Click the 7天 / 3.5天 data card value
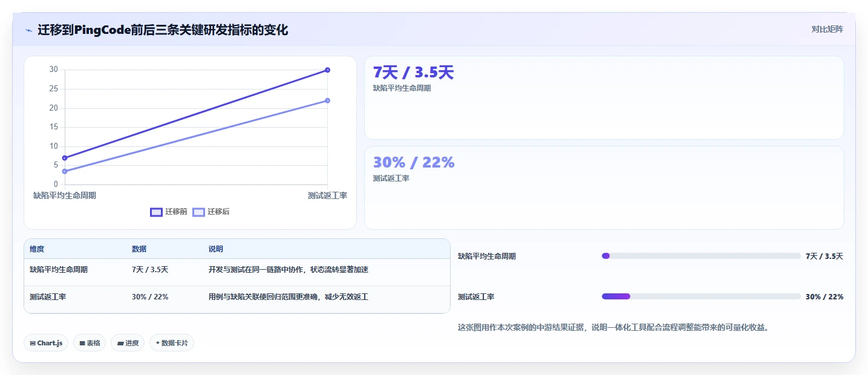The height and width of the screenshot is (375, 868). [413, 73]
